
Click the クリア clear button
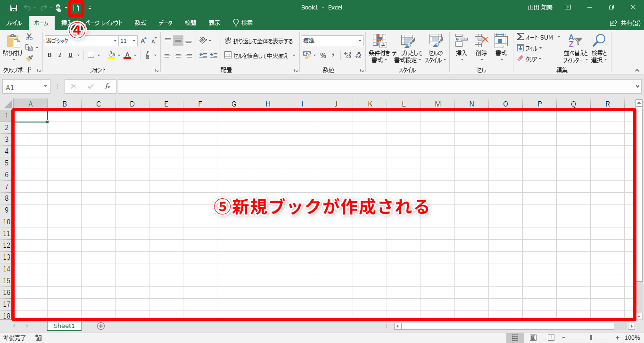[529, 59]
